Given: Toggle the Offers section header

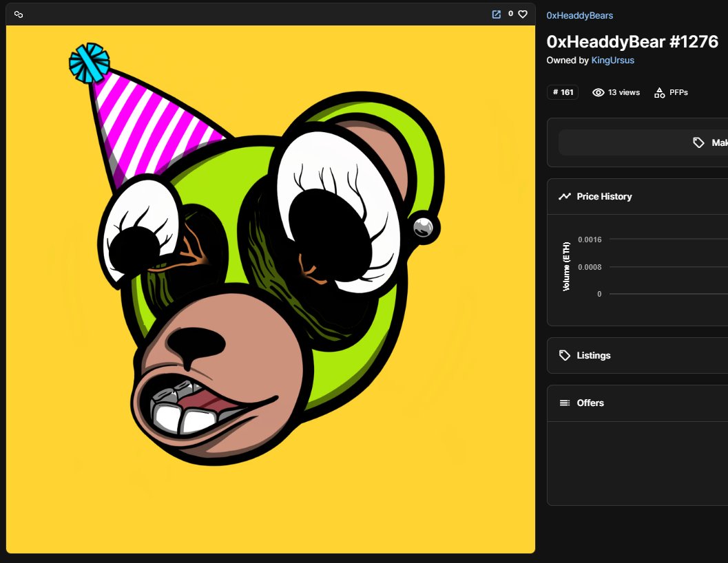Looking at the screenshot, I should (638, 403).
